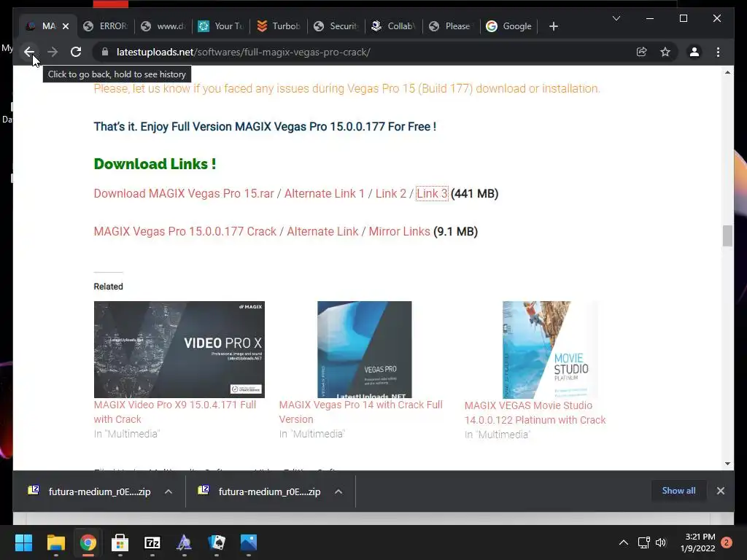This screenshot has width=747, height=560.
Task: Open the Windows Start menu
Action: (x=23, y=542)
